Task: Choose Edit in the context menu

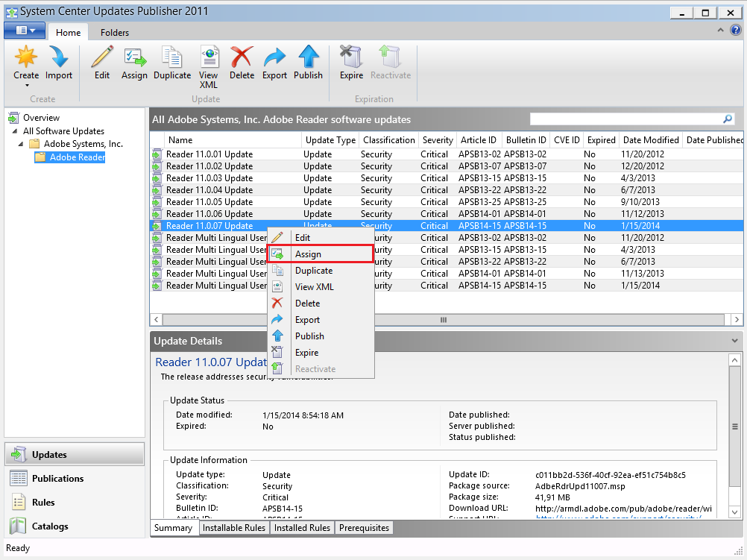Action: point(321,237)
